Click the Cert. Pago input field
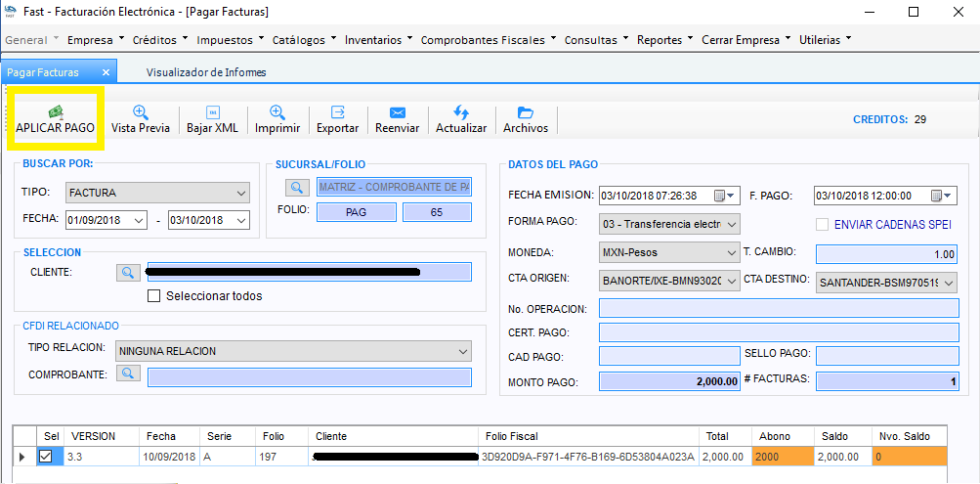The image size is (980, 484). coord(778,332)
